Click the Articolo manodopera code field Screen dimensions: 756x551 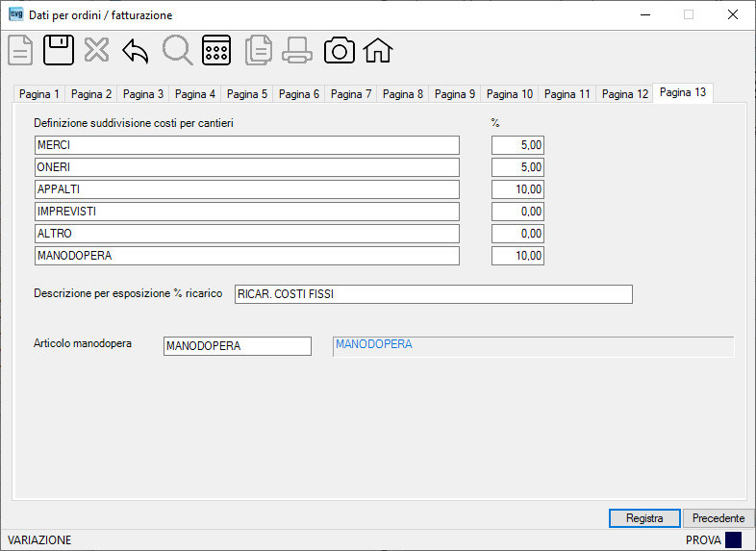point(238,346)
